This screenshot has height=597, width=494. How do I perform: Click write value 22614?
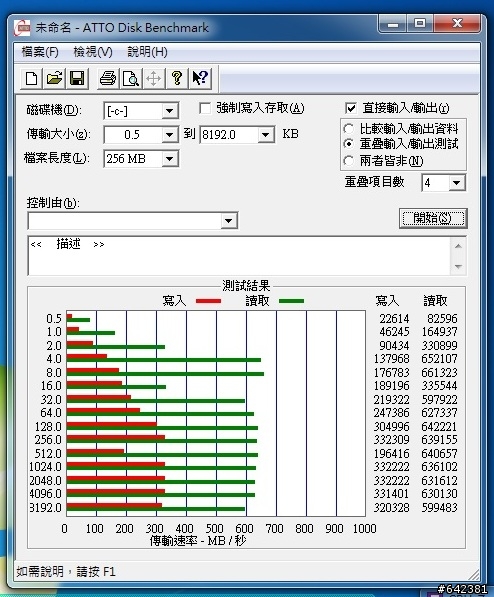pyautogui.click(x=394, y=319)
